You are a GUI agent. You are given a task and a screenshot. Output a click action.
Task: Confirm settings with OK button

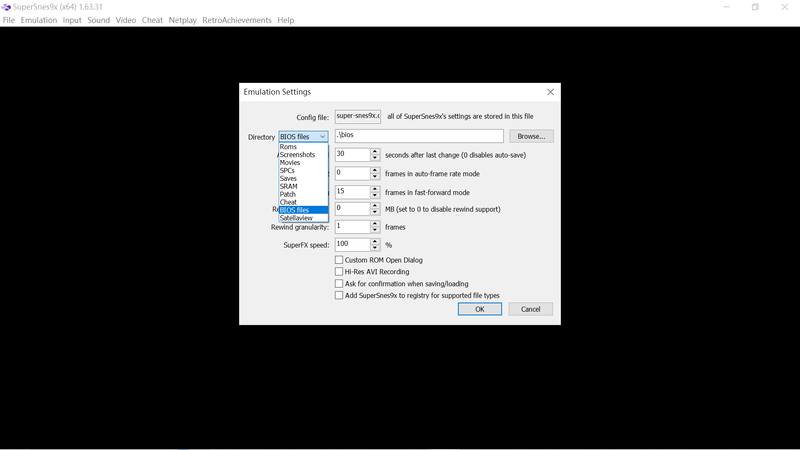pyautogui.click(x=480, y=309)
